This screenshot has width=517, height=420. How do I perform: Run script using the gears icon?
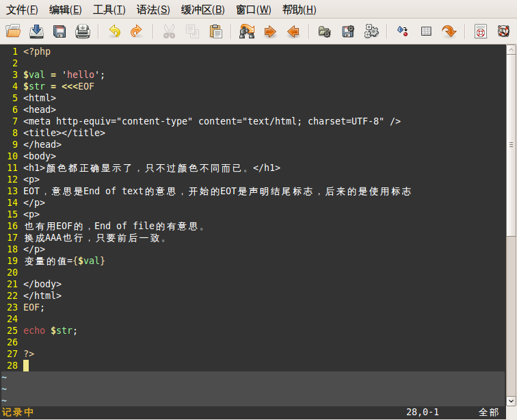click(x=371, y=31)
